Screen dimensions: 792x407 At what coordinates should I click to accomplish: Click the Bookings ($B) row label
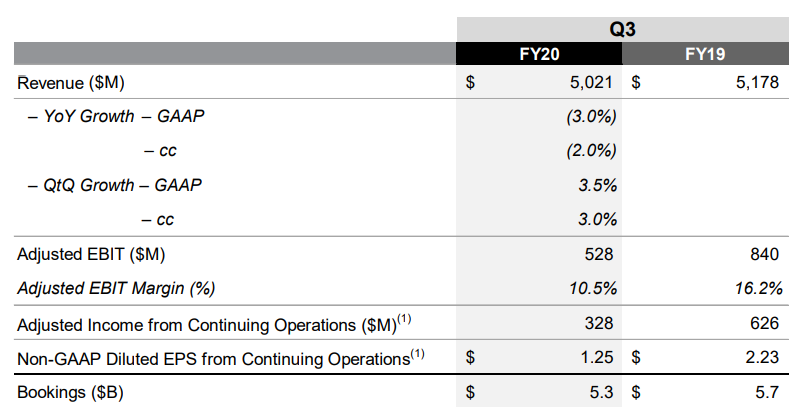[x=70, y=392]
